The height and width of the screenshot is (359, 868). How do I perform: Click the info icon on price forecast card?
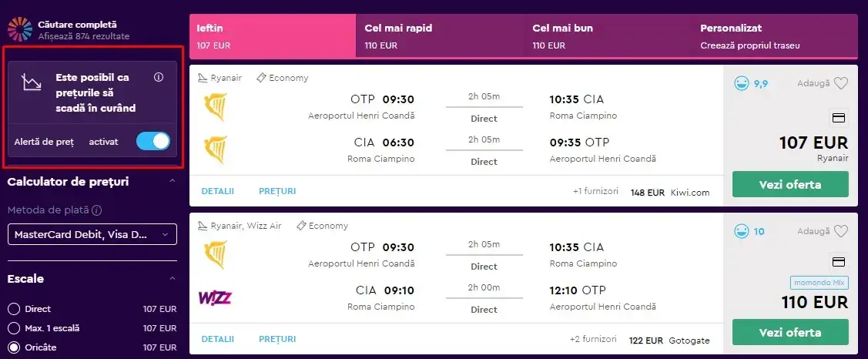click(159, 78)
